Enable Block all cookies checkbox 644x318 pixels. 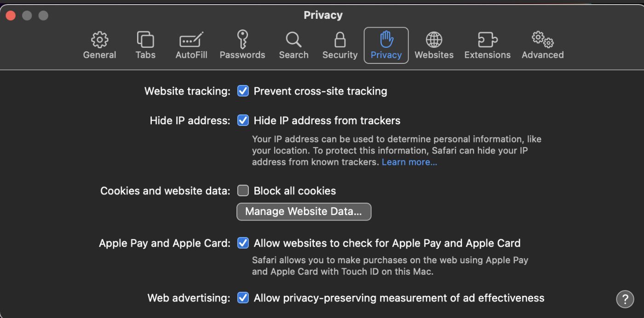[243, 191]
